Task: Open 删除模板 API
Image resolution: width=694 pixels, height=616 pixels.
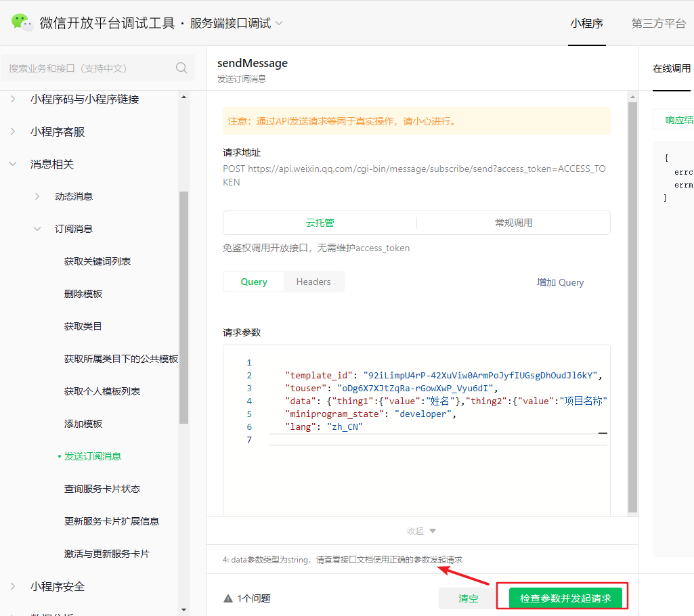Action: pos(83,294)
